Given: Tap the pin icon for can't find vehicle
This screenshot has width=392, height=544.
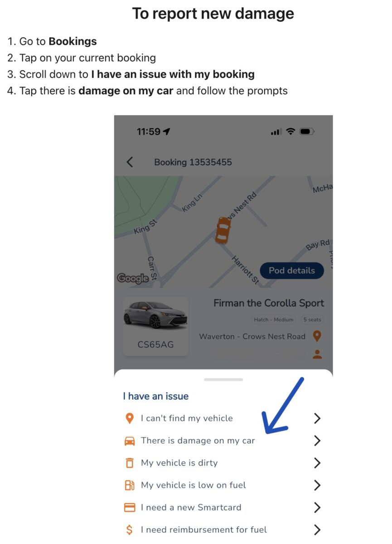Looking at the screenshot, I should click(130, 418).
